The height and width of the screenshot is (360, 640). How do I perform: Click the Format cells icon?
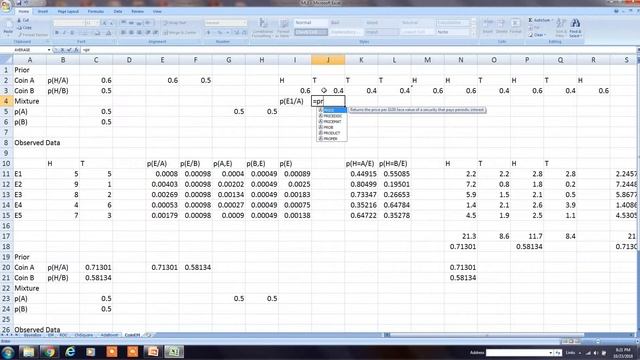point(516,27)
